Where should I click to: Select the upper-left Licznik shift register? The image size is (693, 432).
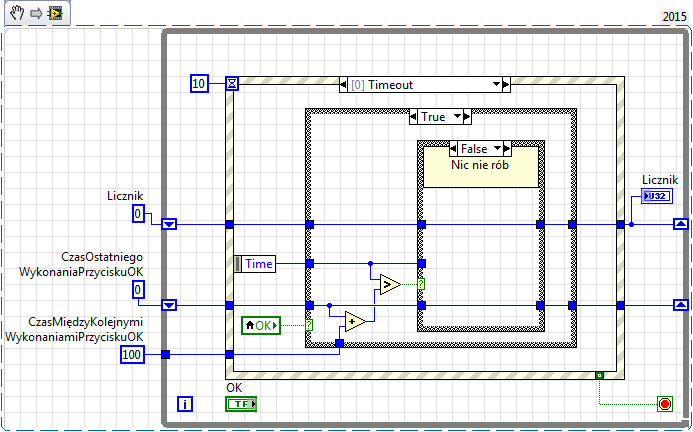169,225
